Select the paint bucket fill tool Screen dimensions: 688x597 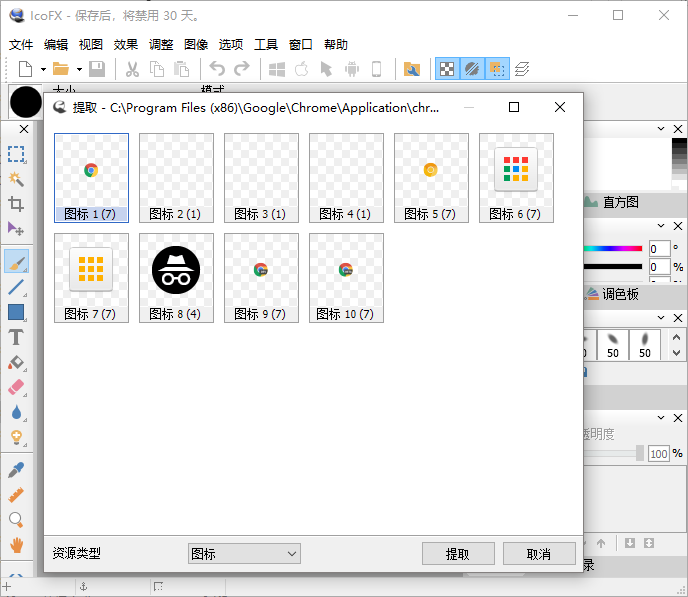pos(16,363)
